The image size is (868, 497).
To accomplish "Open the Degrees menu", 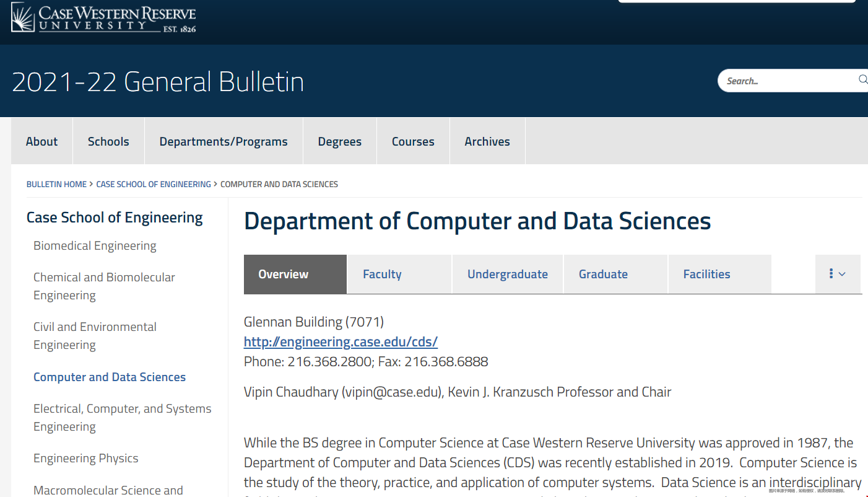I will [x=340, y=141].
